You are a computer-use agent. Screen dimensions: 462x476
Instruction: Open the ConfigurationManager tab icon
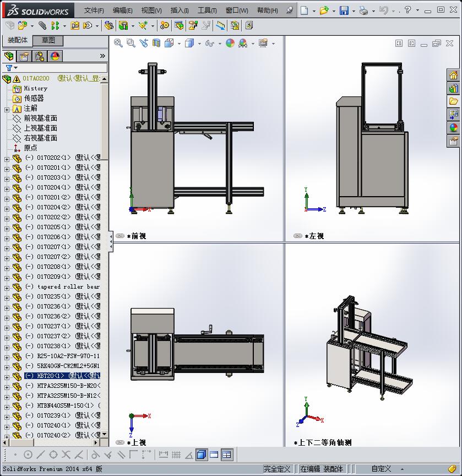(x=40, y=56)
